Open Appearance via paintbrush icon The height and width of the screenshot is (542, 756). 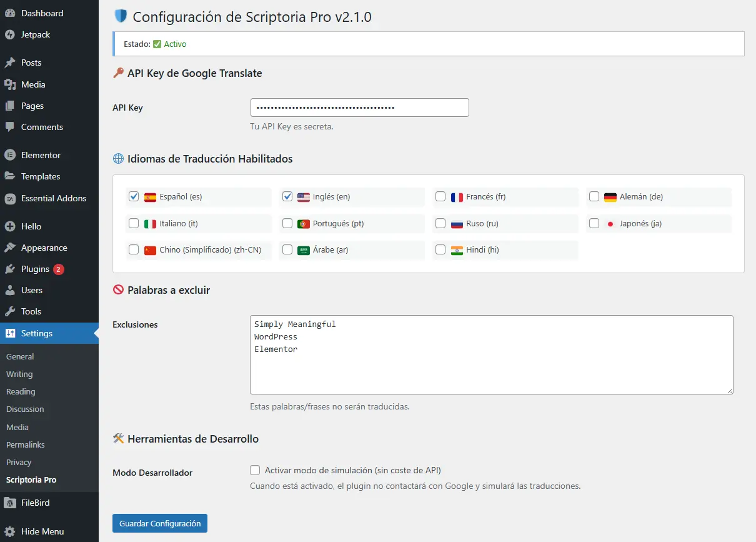point(10,248)
